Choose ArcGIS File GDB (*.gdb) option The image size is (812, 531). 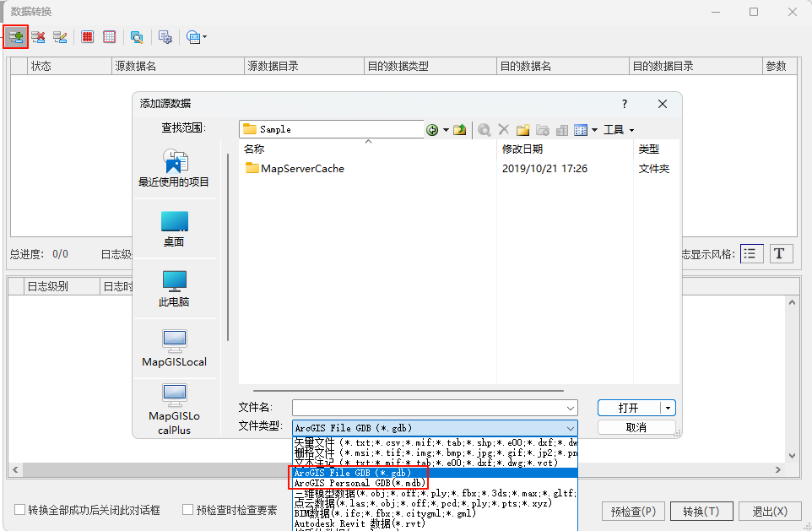pos(435,473)
